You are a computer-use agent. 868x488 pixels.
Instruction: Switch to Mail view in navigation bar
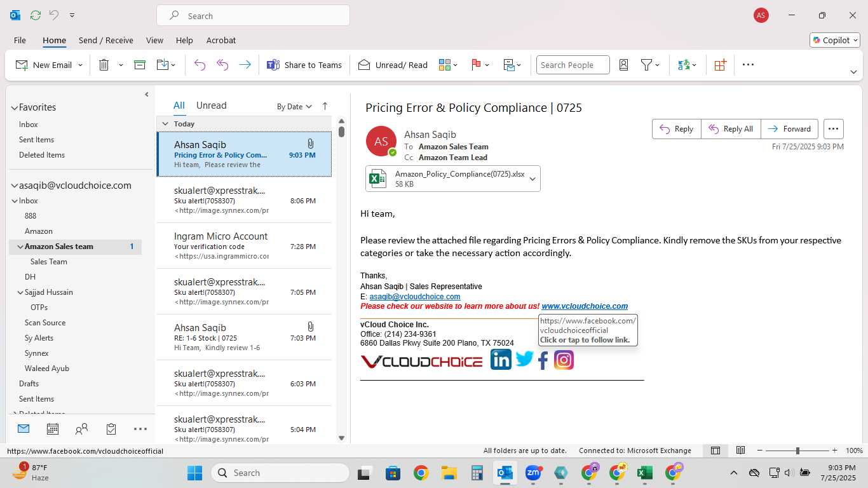24,429
